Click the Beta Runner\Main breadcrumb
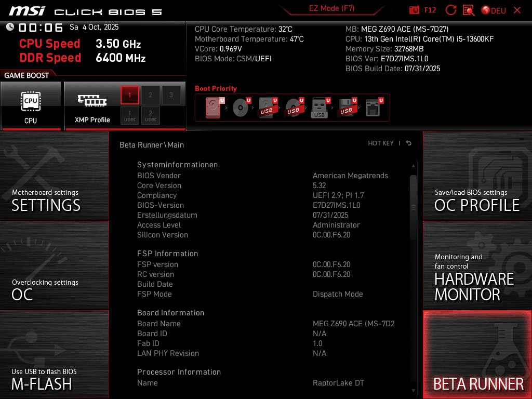The height and width of the screenshot is (399, 532). point(152,145)
